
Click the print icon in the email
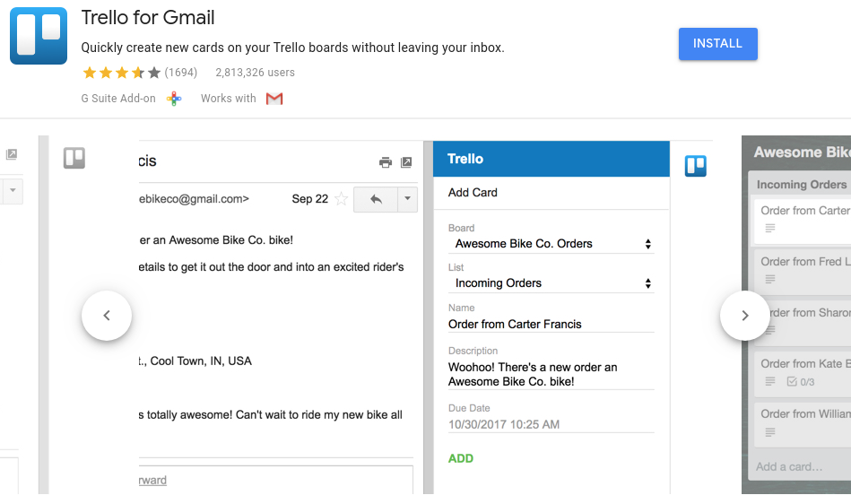(x=386, y=162)
